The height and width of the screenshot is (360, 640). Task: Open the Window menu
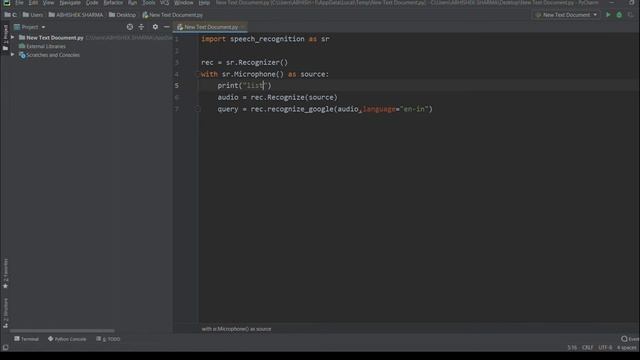coord(184,3)
